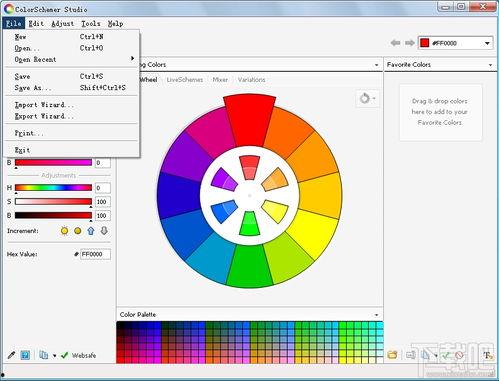
Task: Click the bright sun lighten increment icon
Action: click(64, 231)
